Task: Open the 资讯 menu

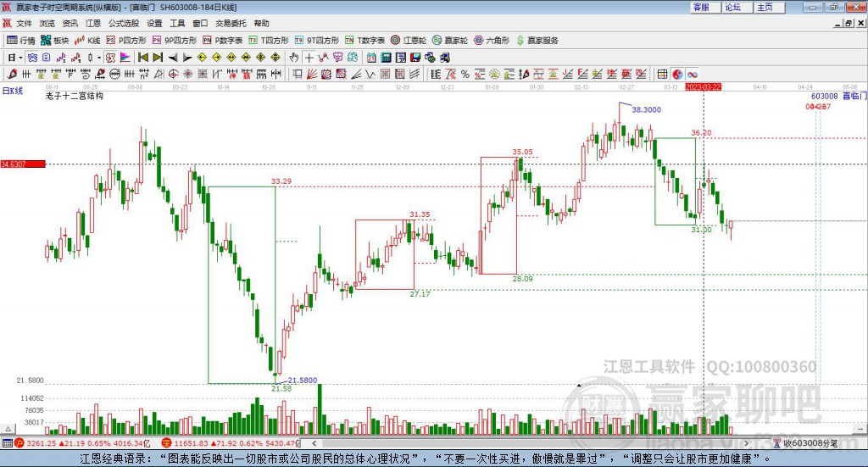Action: 70,23
